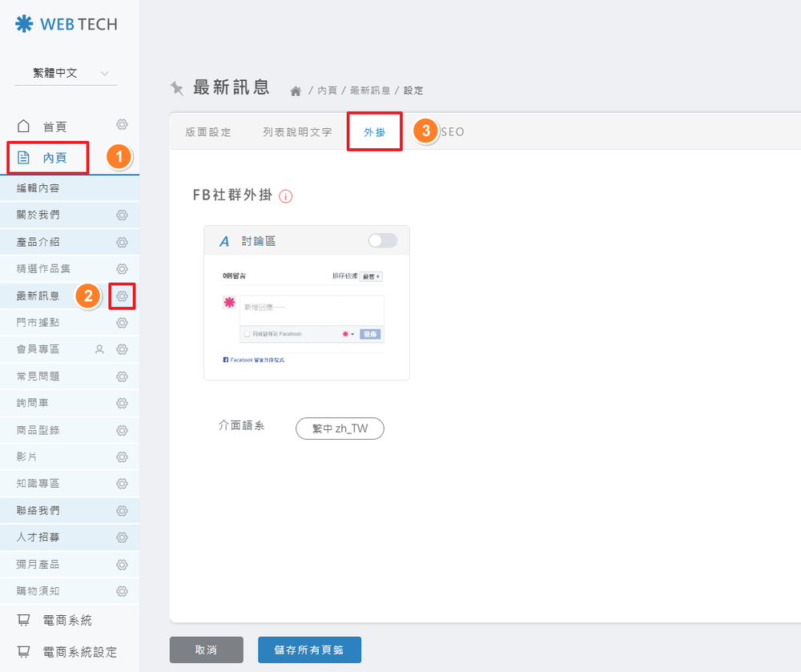This screenshot has width=801, height=672.
Task: Open settings gear for 關於我們
Action: tap(122, 215)
